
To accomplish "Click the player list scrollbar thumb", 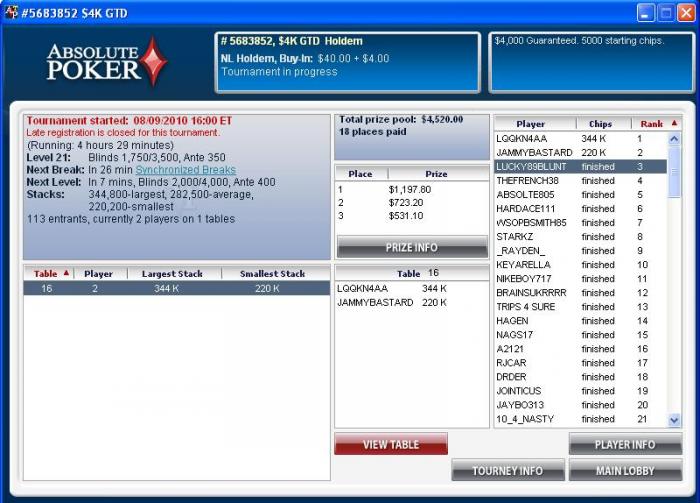I will pos(674,171).
